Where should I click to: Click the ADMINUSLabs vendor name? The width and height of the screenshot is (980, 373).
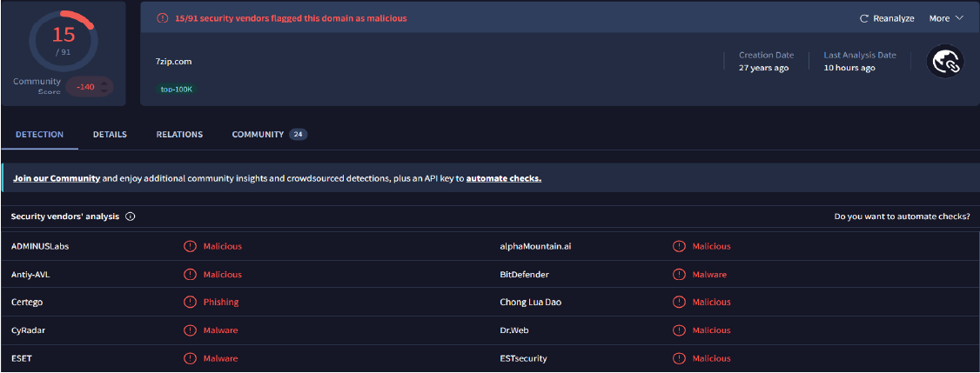(40, 246)
